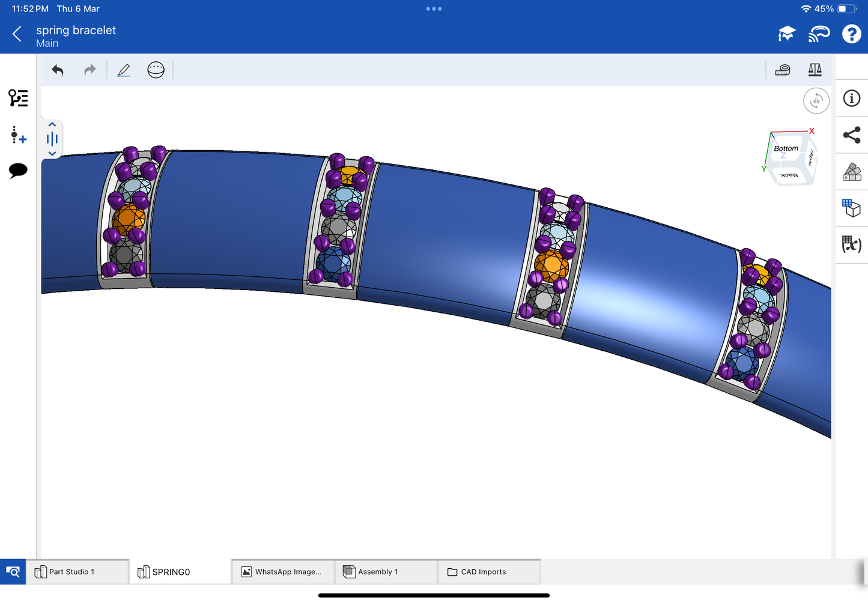This screenshot has height=603, width=868.
Task: Tap the share document icon
Action: [851, 135]
